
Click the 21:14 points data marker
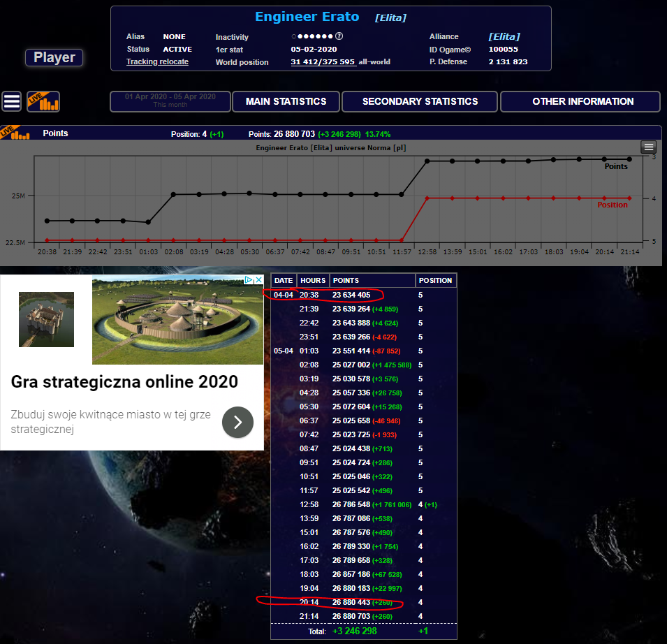(x=629, y=159)
